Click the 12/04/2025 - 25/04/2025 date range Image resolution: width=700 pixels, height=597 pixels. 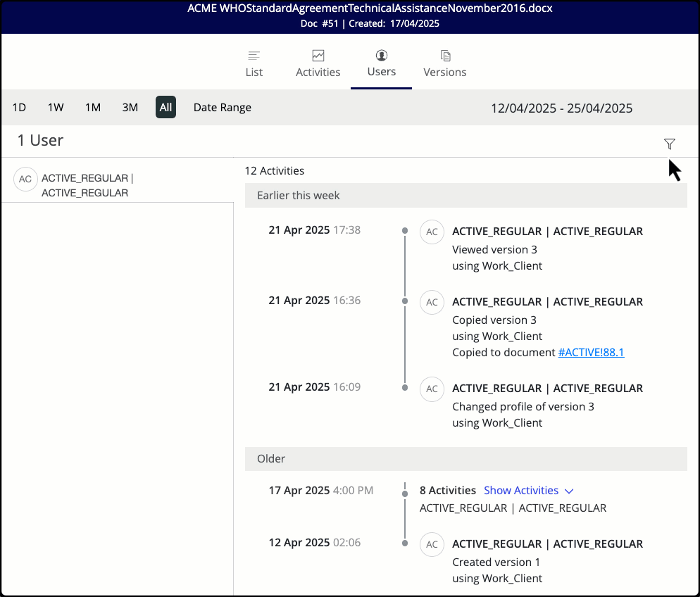click(x=561, y=107)
